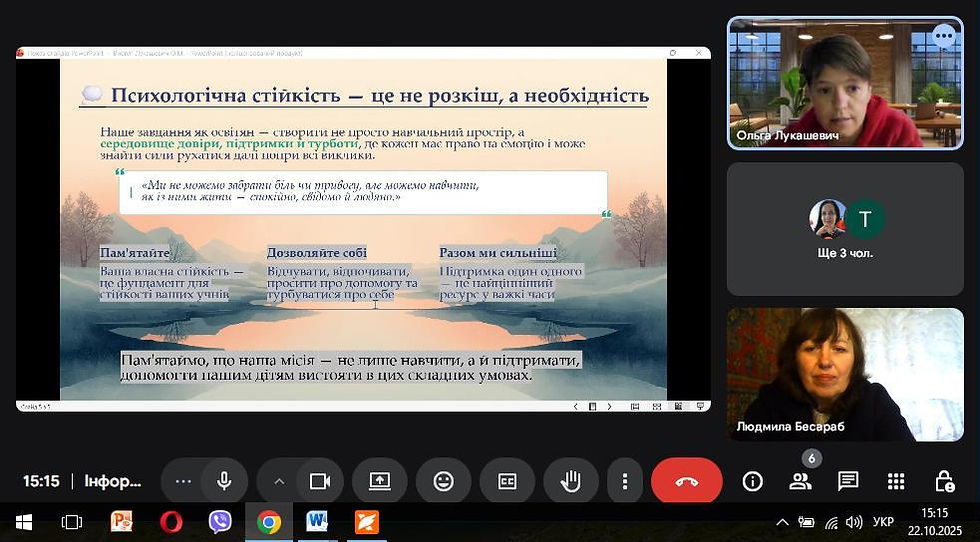Start presenting your screen

[379, 481]
